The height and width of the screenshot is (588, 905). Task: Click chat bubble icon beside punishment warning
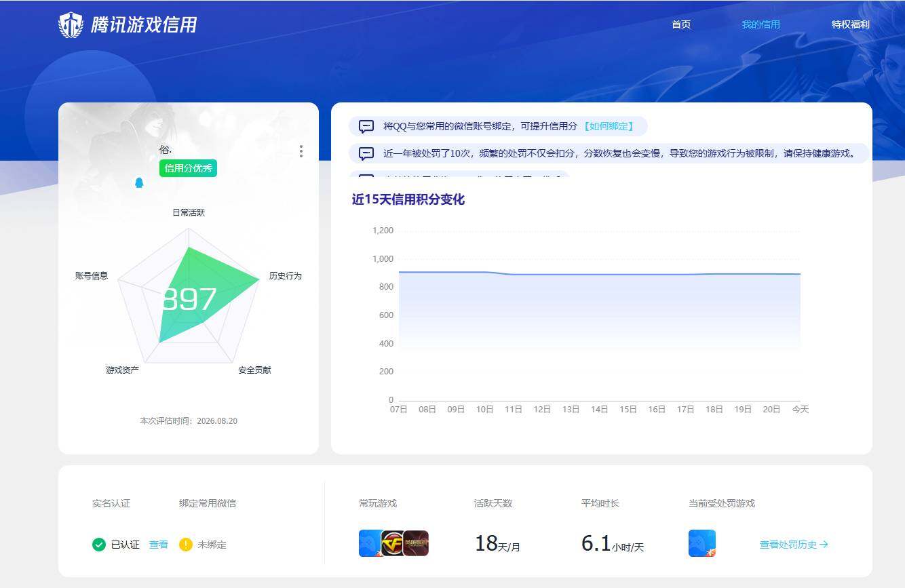pyautogui.click(x=366, y=153)
